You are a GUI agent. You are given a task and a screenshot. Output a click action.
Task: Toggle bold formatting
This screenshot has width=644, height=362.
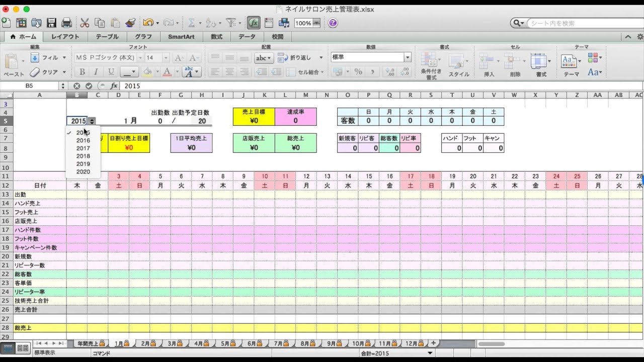tap(82, 72)
